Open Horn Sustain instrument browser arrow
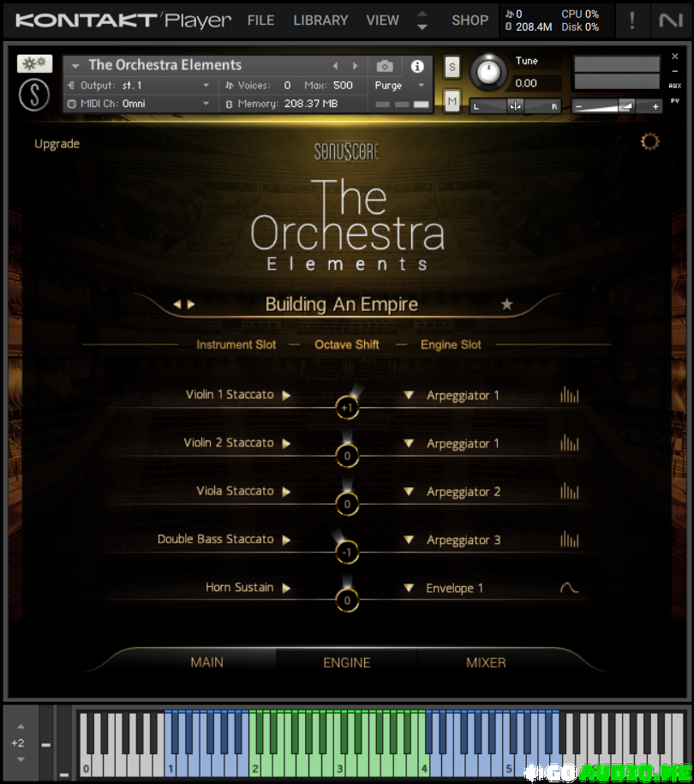This screenshot has width=694, height=784. tap(286, 588)
